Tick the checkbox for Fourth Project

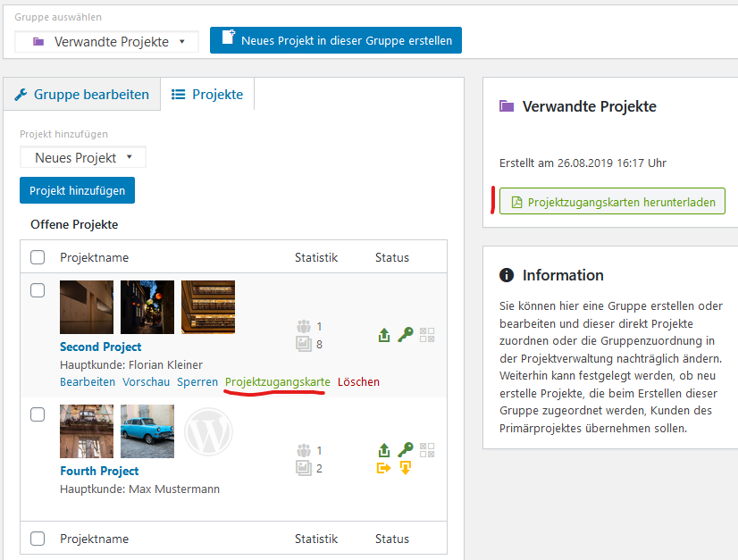point(38,414)
